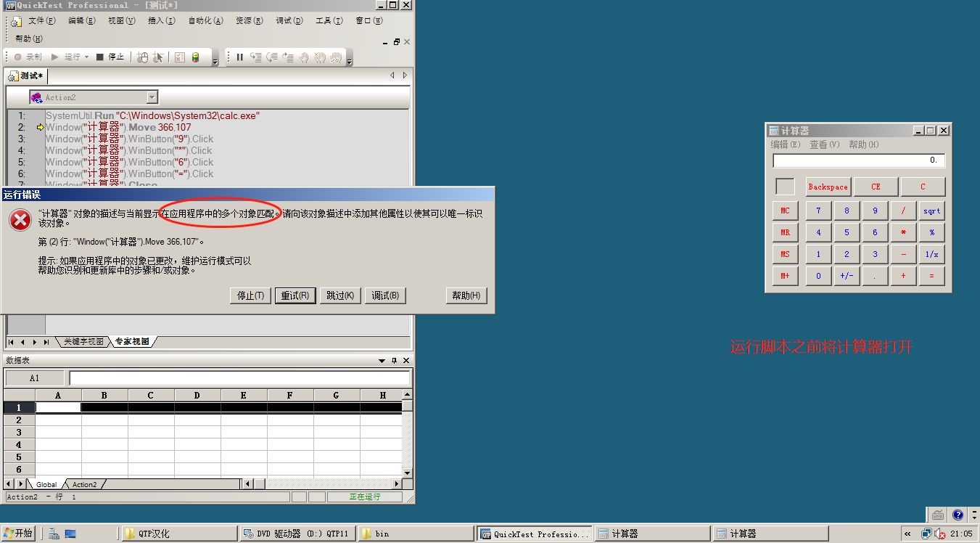The image size is (980, 543).
Task: Click the enable/disable breakpoints hand icon
Action: tap(336, 57)
